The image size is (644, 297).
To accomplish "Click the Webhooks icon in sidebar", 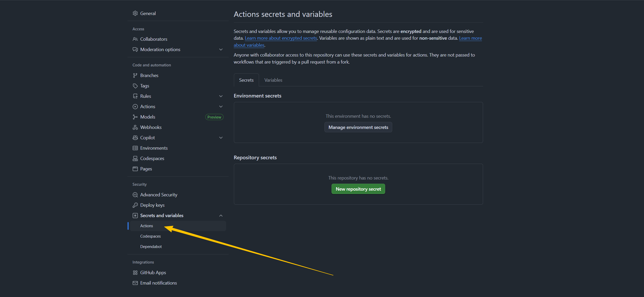I will [x=135, y=127].
